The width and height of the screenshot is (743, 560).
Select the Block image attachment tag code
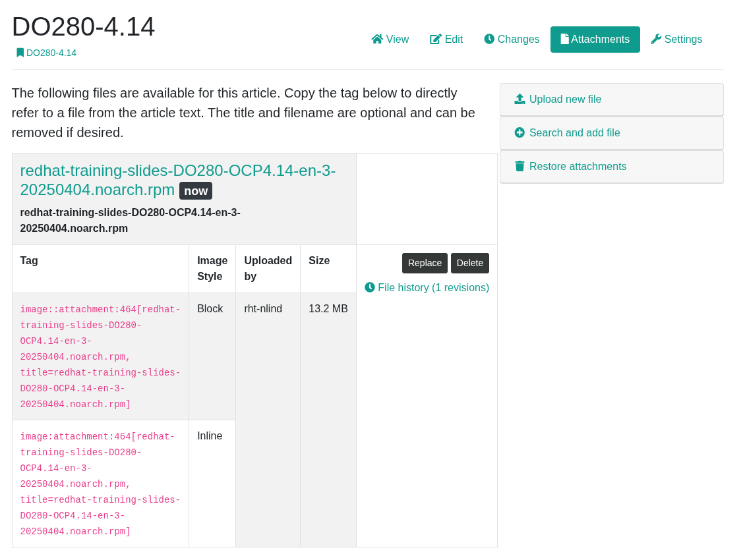point(100,356)
